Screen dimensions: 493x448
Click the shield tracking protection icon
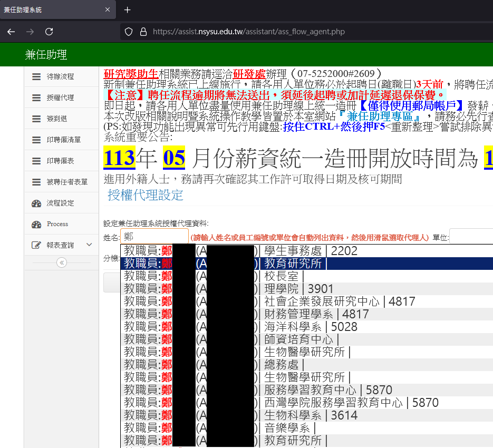(x=129, y=32)
